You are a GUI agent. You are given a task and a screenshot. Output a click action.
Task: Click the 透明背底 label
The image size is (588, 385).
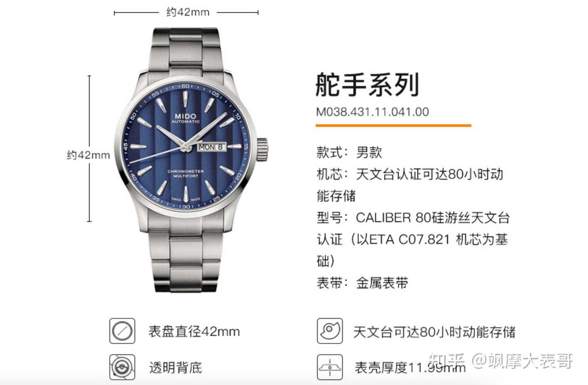pos(175,367)
